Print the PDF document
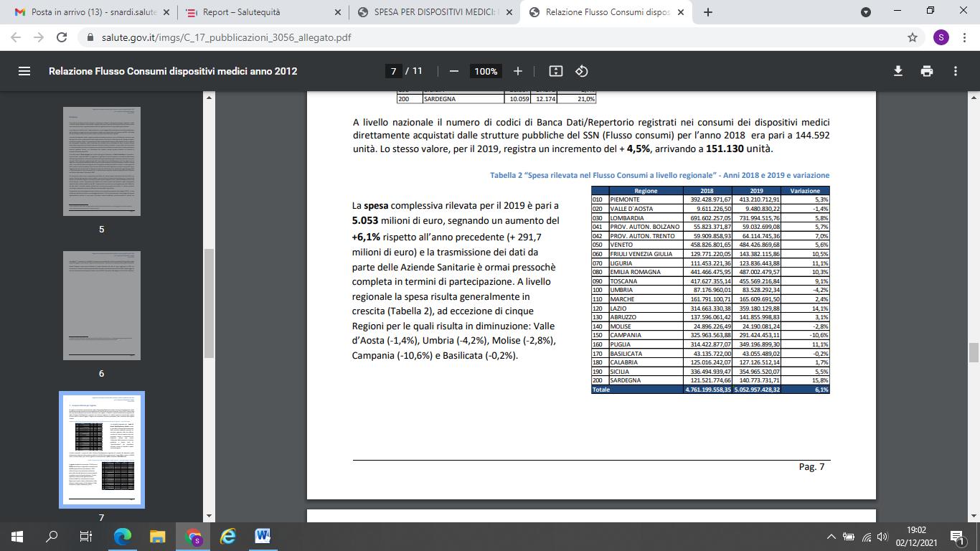 [927, 71]
